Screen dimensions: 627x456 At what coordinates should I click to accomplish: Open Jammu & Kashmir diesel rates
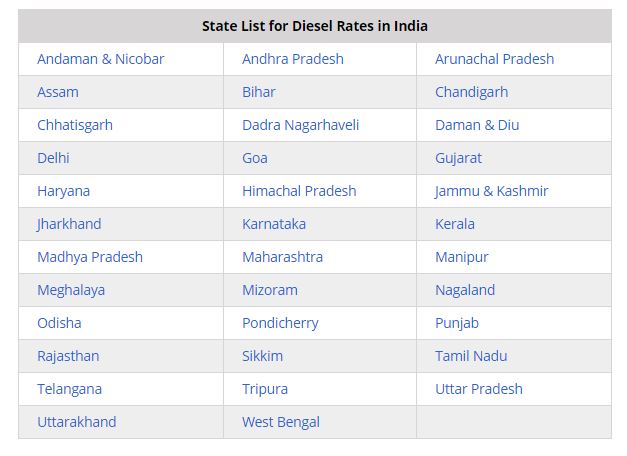coord(491,191)
